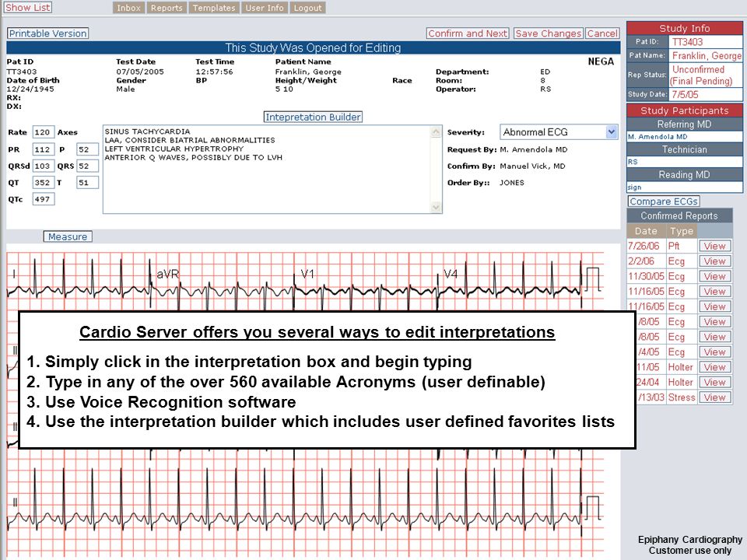Image resolution: width=747 pixels, height=560 pixels.
Task: Open User Info in the top navigation
Action: (x=265, y=8)
